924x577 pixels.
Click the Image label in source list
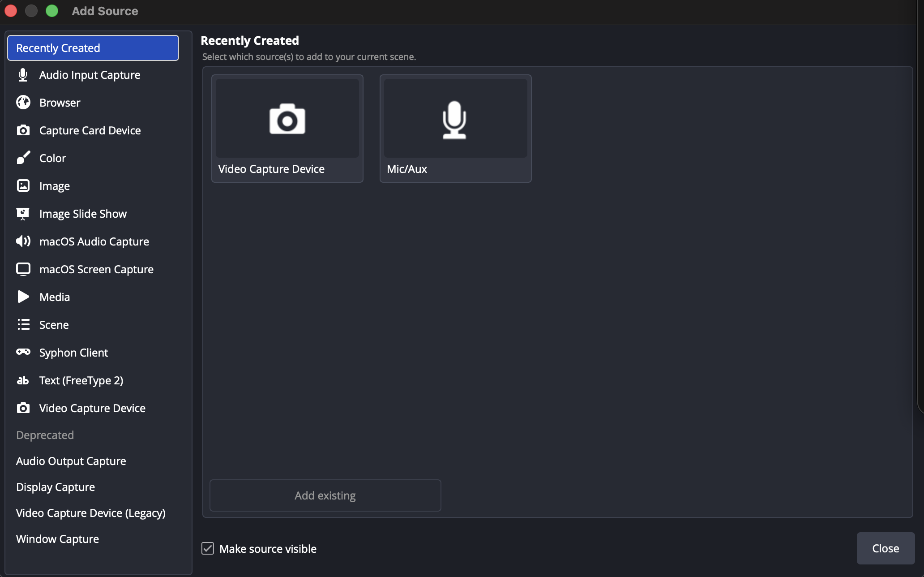point(55,186)
